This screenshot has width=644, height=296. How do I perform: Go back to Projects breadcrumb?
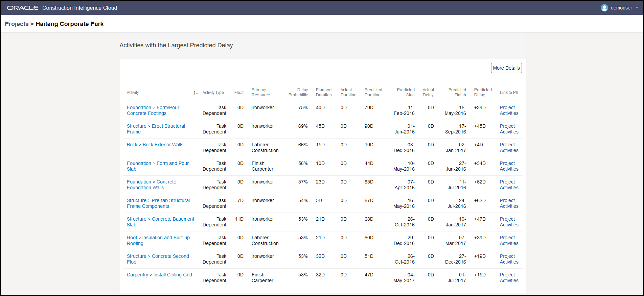17,24
